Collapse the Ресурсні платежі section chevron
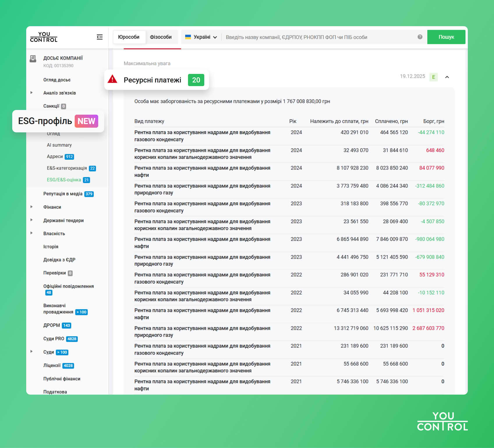Viewport: 494px width, 448px height. point(447,77)
